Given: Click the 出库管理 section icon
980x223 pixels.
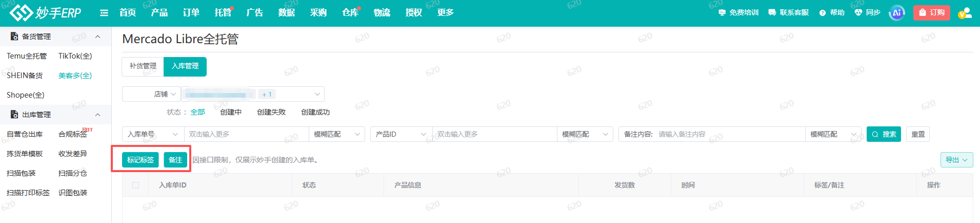Looking at the screenshot, I should 14,115.
